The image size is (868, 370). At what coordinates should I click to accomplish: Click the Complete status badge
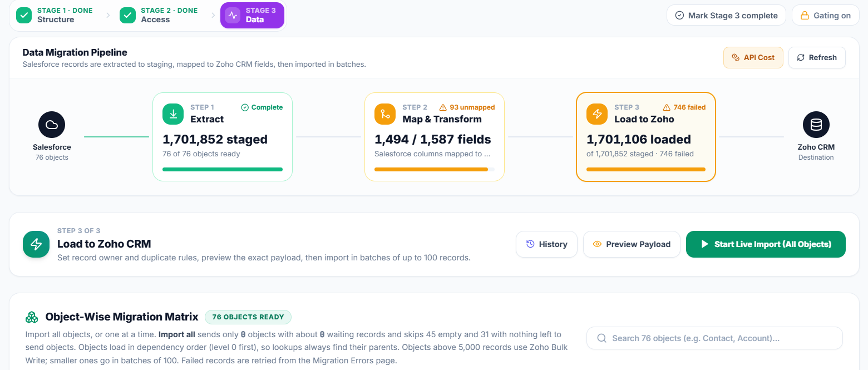(x=262, y=107)
